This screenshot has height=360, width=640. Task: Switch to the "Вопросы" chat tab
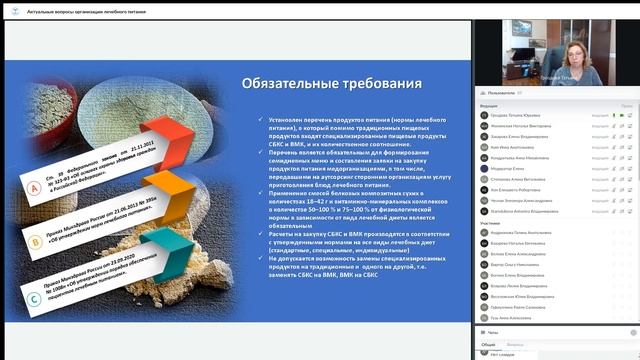[x=515, y=344]
